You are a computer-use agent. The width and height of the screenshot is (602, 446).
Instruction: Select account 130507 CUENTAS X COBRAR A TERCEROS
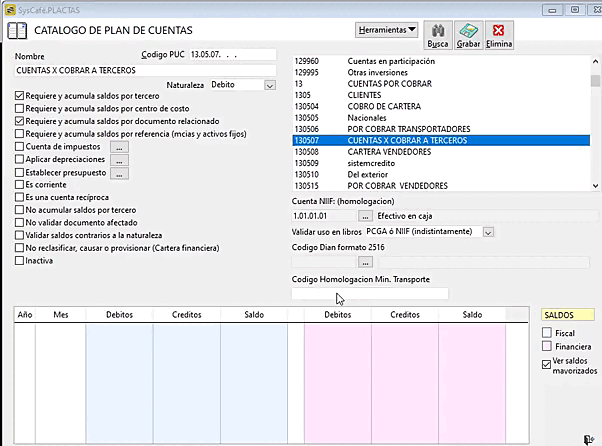click(x=441, y=140)
